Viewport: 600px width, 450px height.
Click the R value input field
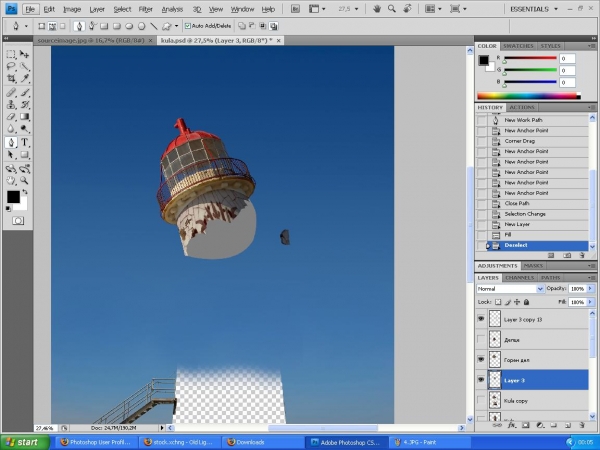567,59
